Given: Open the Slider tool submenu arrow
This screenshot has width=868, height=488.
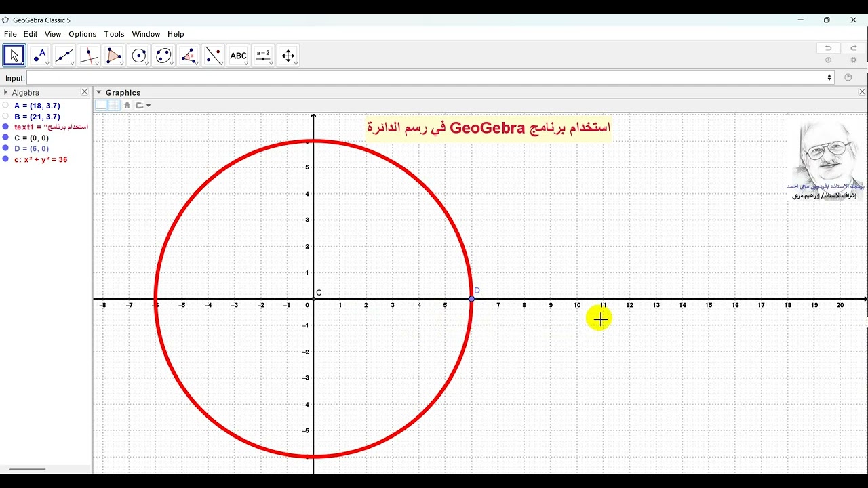Looking at the screenshot, I should [271, 63].
